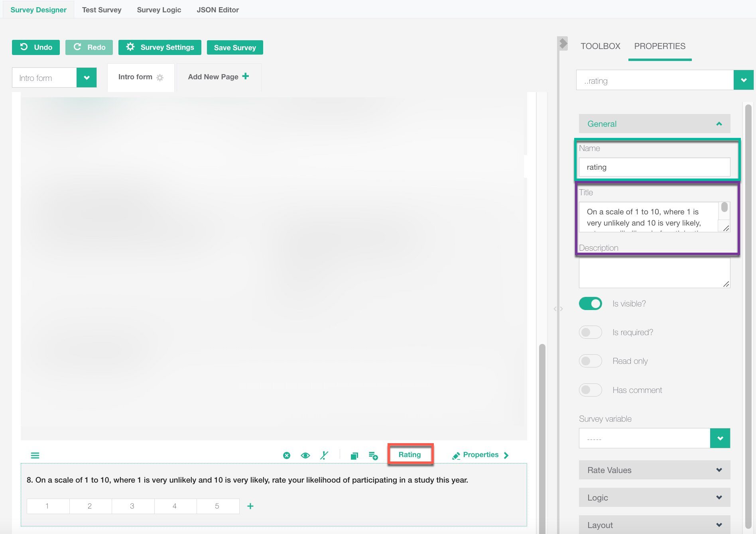Enable the Is required toggle
This screenshot has height=534, width=756.
point(590,332)
